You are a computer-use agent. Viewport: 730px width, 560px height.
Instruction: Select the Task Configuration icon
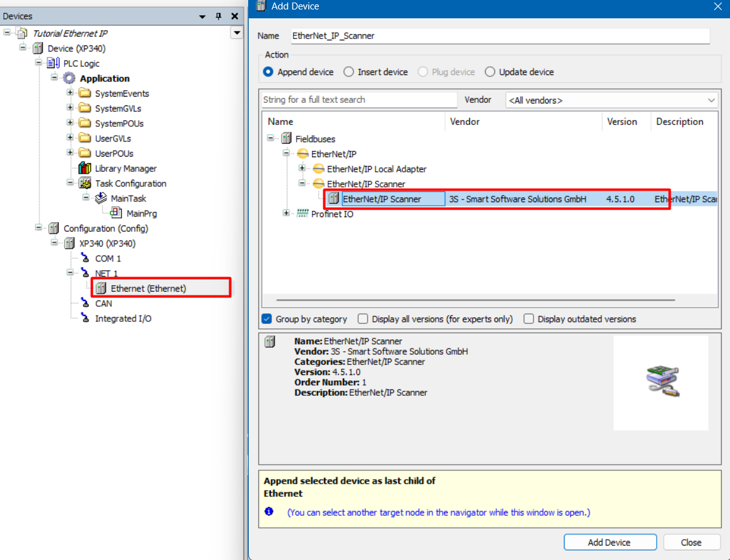(x=85, y=184)
